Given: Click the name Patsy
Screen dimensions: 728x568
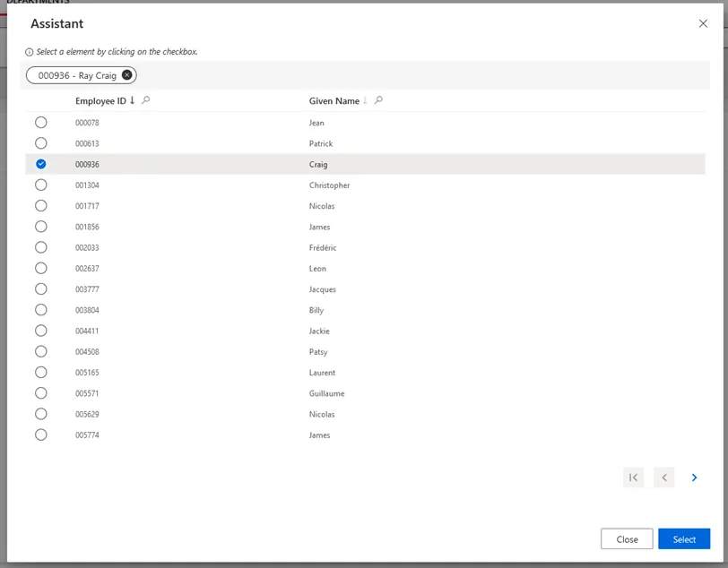Looking at the screenshot, I should [318, 352].
